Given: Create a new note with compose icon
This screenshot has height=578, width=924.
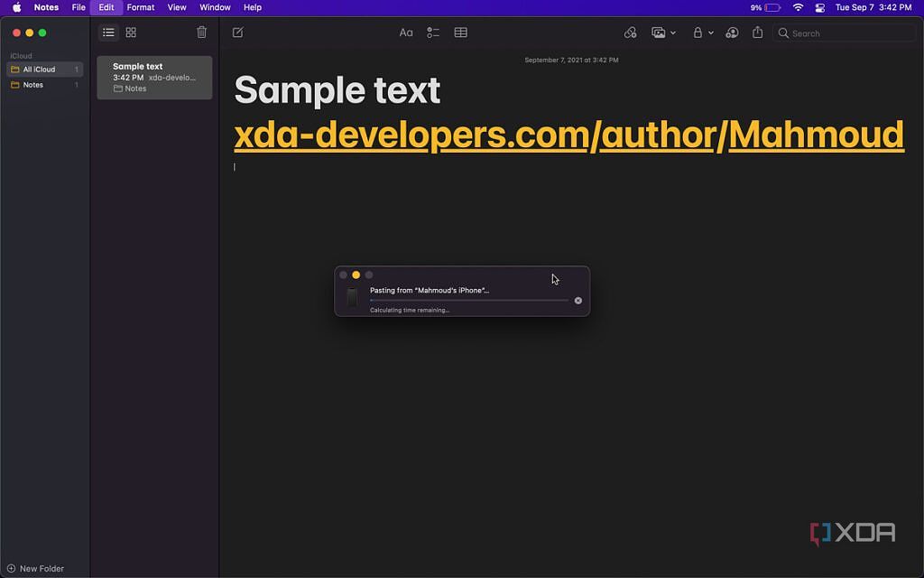Looking at the screenshot, I should click(x=237, y=33).
